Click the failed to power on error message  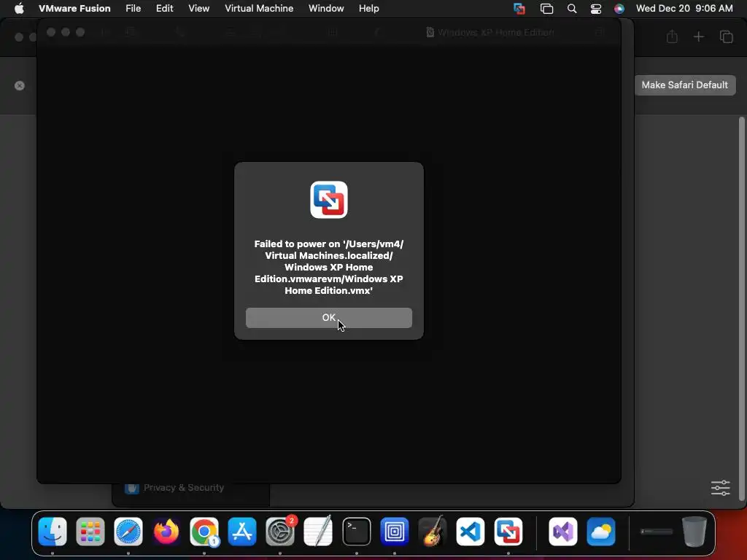pos(329,267)
